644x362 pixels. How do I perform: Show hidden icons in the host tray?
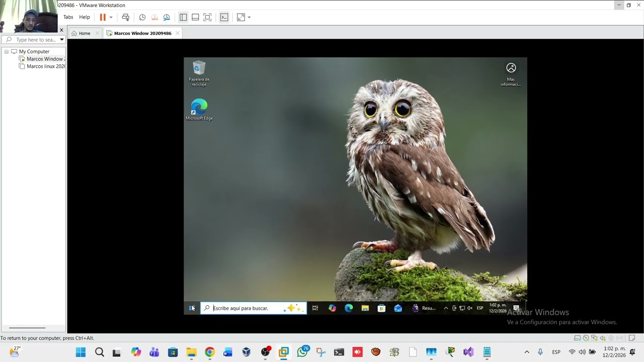coord(527,352)
